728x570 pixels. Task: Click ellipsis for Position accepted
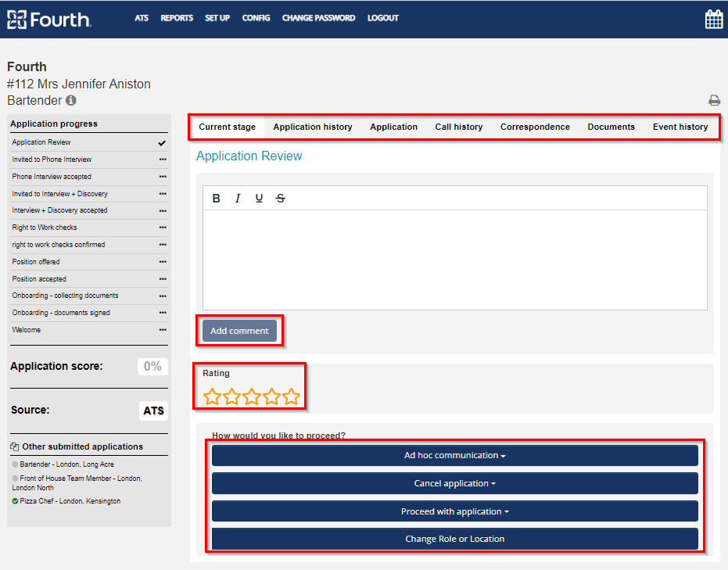(x=163, y=279)
